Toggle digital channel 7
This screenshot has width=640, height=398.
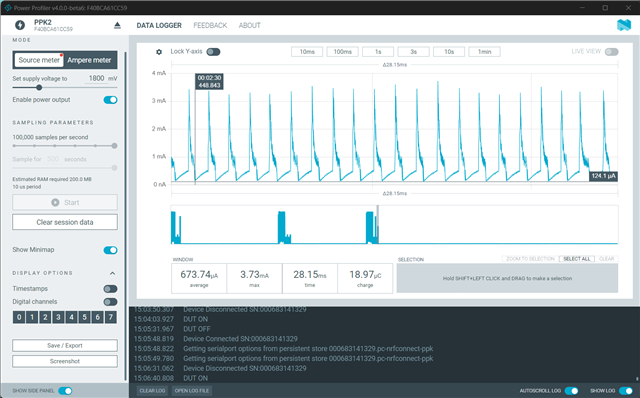click(x=110, y=317)
